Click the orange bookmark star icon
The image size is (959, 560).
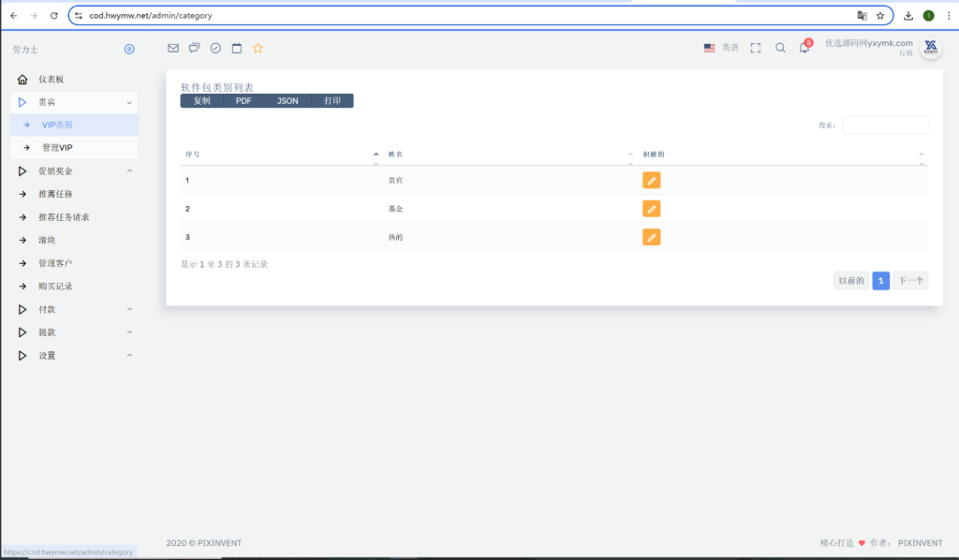pos(258,48)
